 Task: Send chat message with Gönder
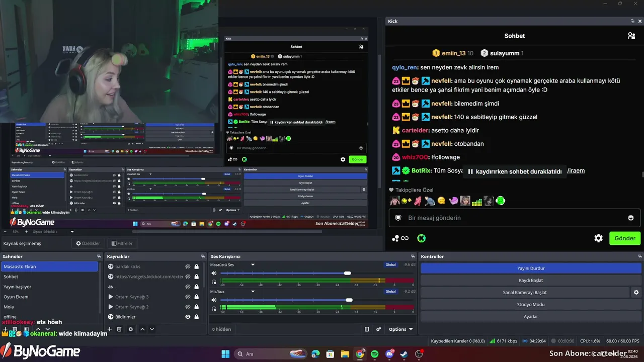(625, 238)
